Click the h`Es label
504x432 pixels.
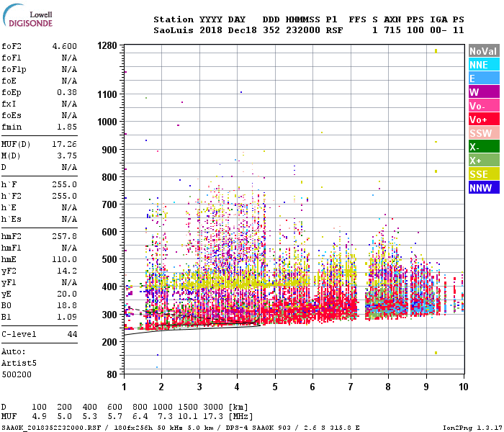[12, 219]
